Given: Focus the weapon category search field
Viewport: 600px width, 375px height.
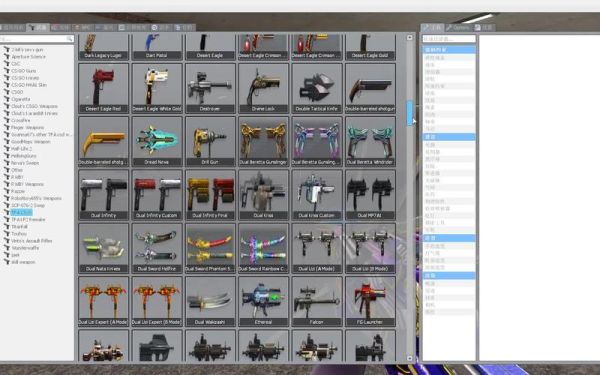Looking at the screenshot, I should [36, 39].
